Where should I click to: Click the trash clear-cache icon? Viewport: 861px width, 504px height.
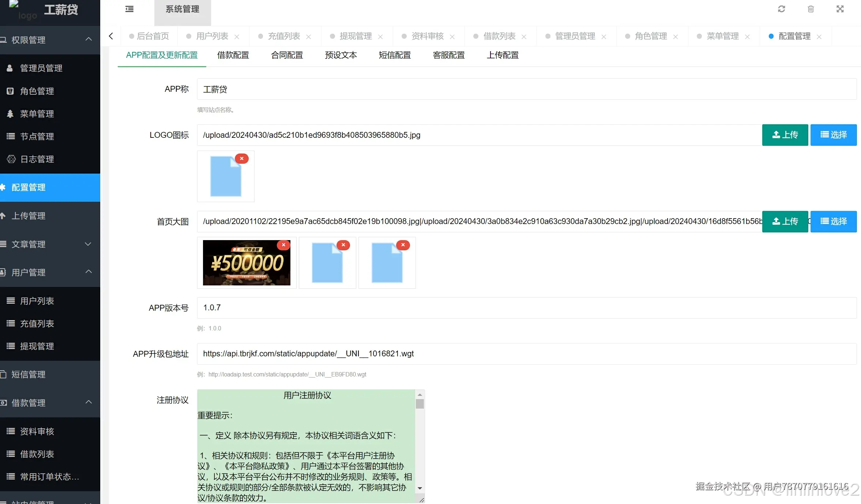(x=811, y=9)
